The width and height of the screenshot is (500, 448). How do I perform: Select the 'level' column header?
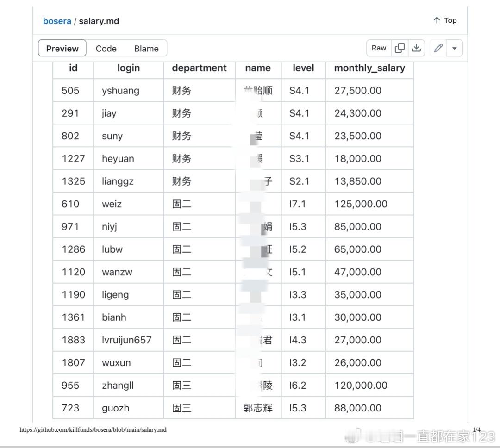[x=303, y=68]
